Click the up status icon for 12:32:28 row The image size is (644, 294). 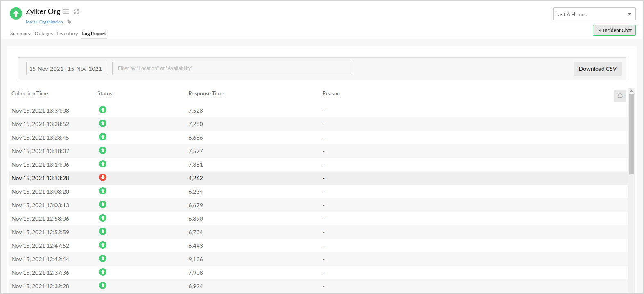click(x=103, y=285)
